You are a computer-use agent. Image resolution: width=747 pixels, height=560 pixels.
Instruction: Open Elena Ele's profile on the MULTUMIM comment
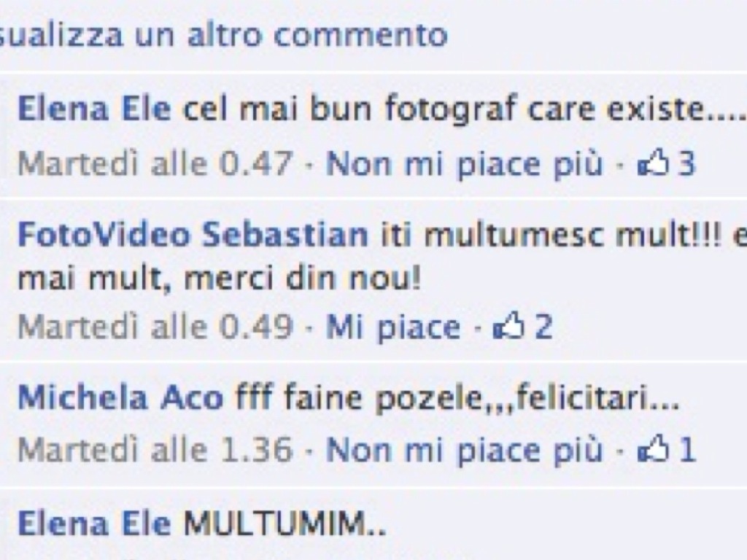pos(94,524)
